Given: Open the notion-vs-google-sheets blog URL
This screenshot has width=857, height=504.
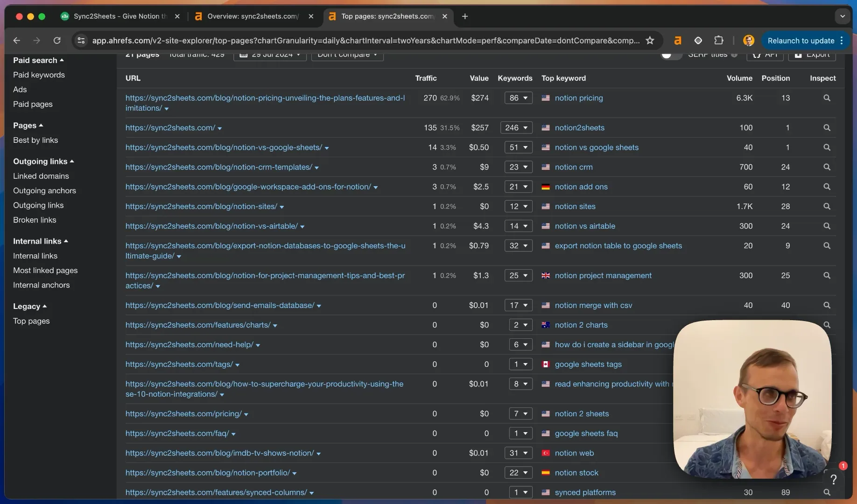Looking at the screenshot, I should point(224,147).
